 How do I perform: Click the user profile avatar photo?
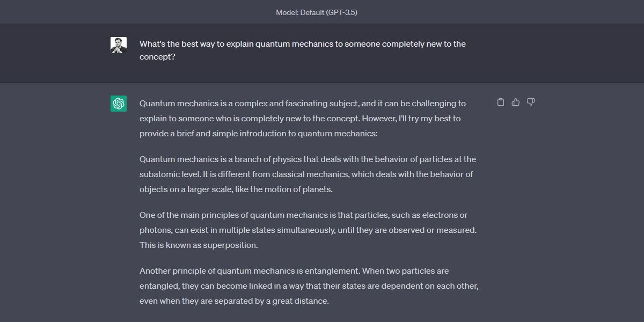118,44
